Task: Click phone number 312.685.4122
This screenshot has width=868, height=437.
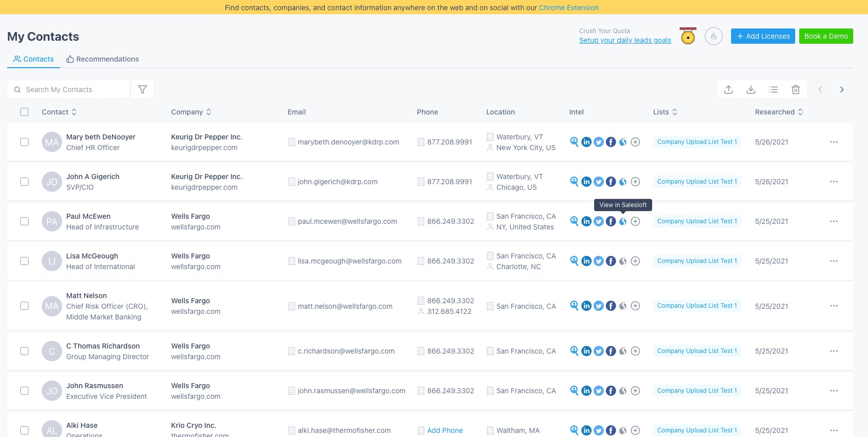Action: tap(450, 311)
